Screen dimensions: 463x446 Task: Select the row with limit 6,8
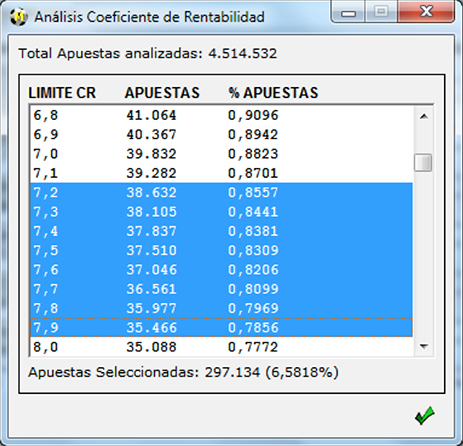[221, 115]
